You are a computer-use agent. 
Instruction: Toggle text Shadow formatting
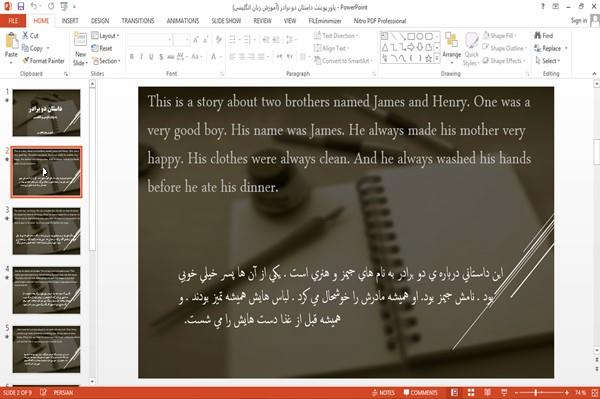click(x=161, y=57)
